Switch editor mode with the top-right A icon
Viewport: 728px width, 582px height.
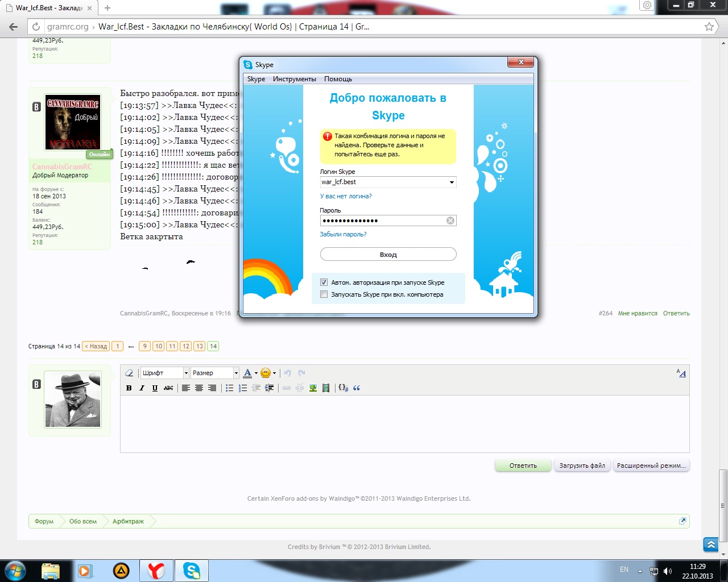click(681, 373)
